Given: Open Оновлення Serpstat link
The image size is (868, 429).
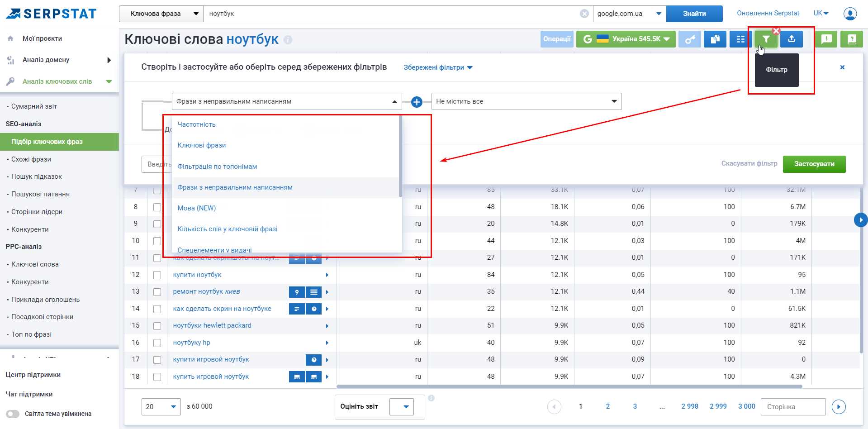Looking at the screenshot, I should [768, 13].
